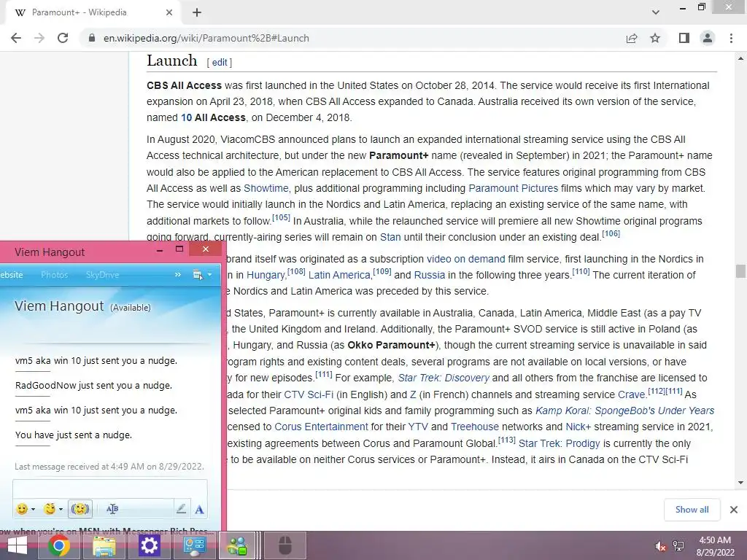Open the emoticon picker in the Viem Hangout chat
The width and height of the screenshot is (747, 560).
click(22, 509)
